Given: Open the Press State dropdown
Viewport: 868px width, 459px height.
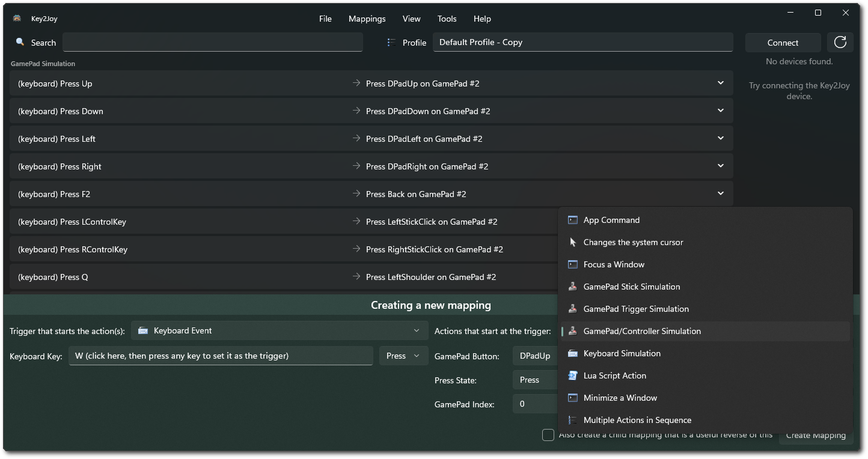Looking at the screenshot, I should tap(535, 380).
